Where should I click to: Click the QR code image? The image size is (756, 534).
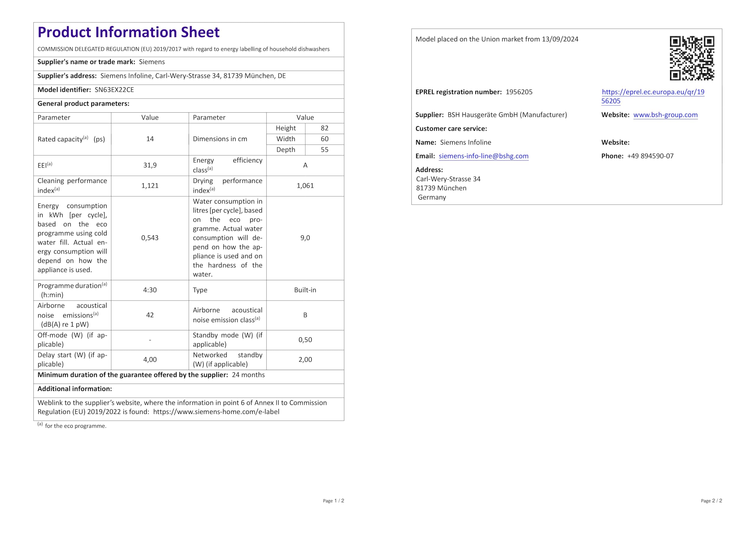pos(692,58)
